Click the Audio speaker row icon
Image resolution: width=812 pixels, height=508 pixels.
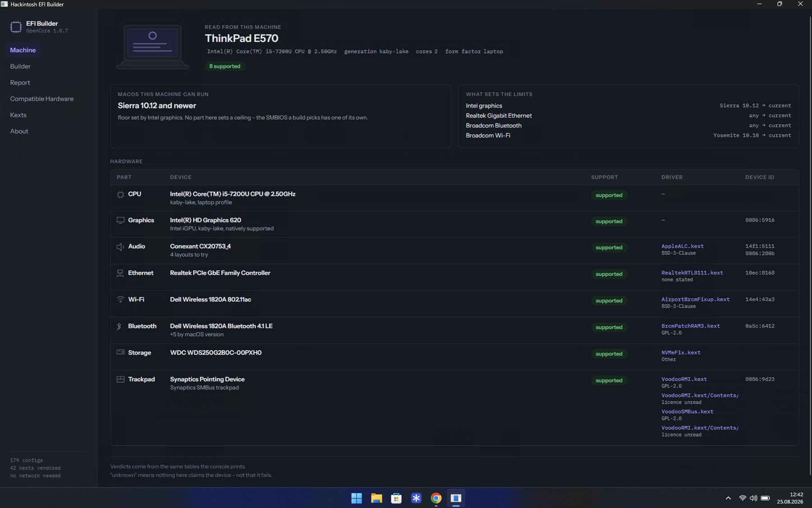tap(120, 247)
